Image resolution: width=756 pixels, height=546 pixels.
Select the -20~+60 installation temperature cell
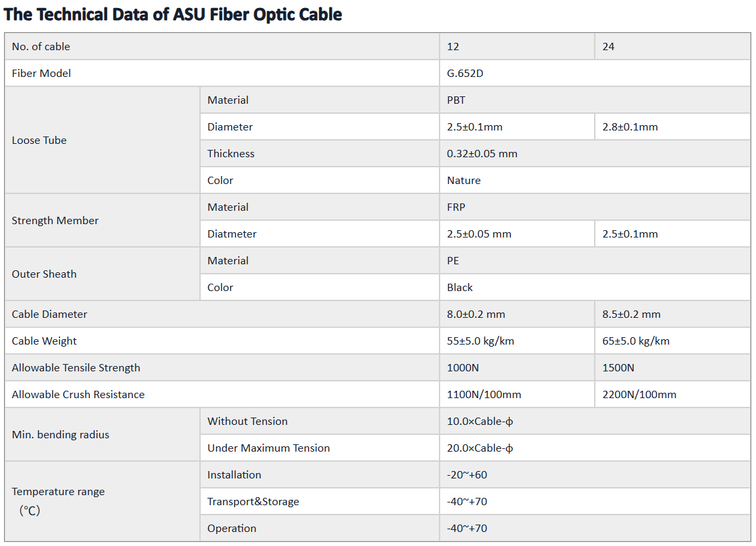(x=595, y=475)
